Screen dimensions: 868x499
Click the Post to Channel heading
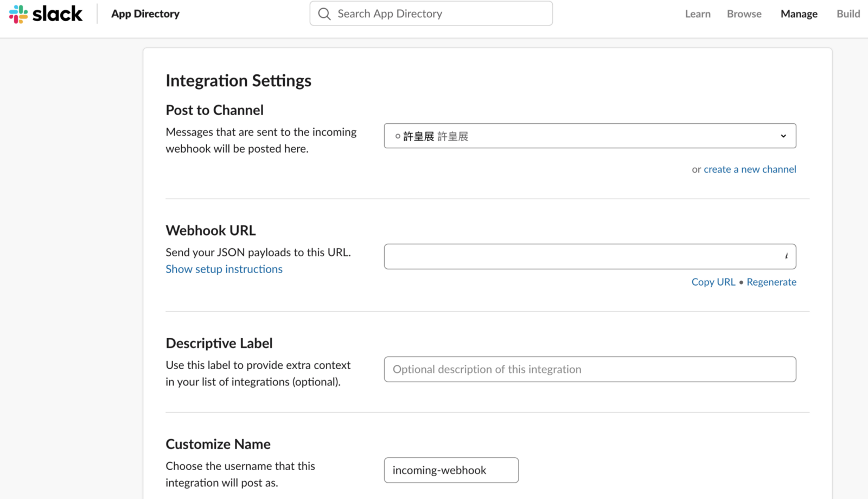click(215, 110)
